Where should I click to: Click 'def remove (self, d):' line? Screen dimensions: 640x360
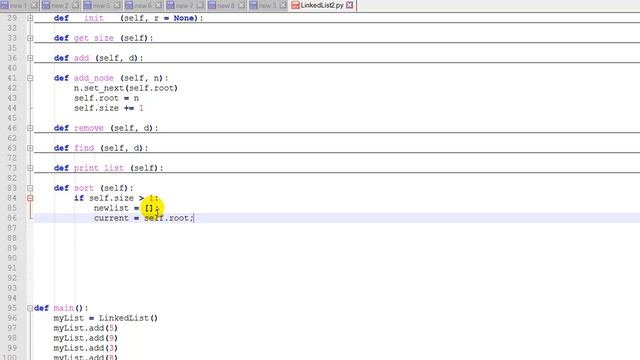pos(106,128)
